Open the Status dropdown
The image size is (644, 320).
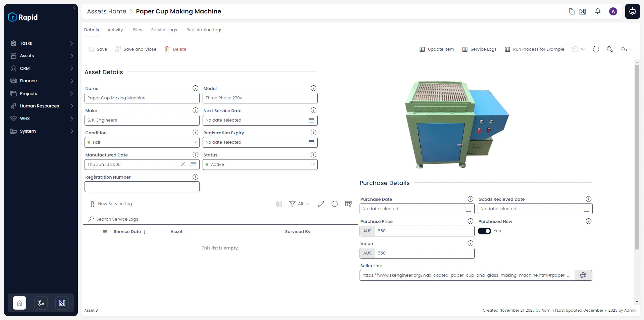[x=260, y=165]
